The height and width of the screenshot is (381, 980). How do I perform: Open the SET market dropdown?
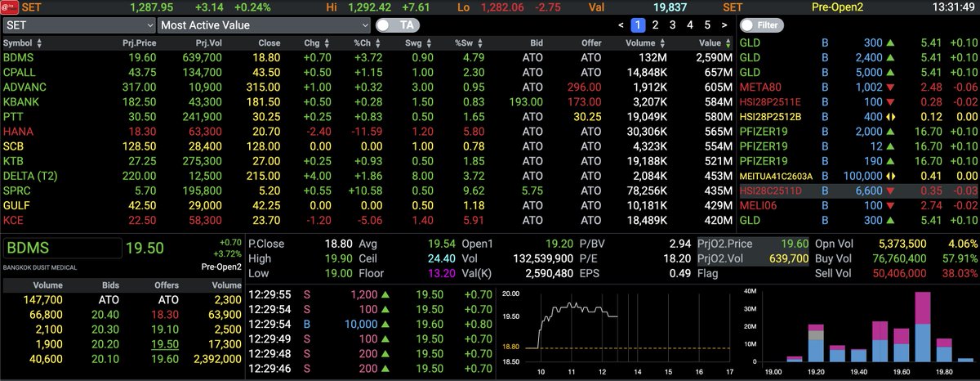point(78,25)
